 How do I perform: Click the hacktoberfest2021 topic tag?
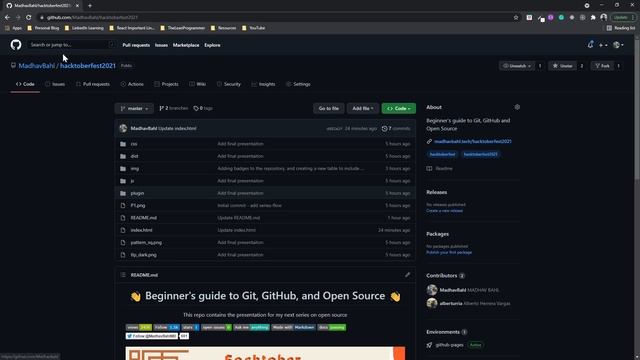pos(480,154)
